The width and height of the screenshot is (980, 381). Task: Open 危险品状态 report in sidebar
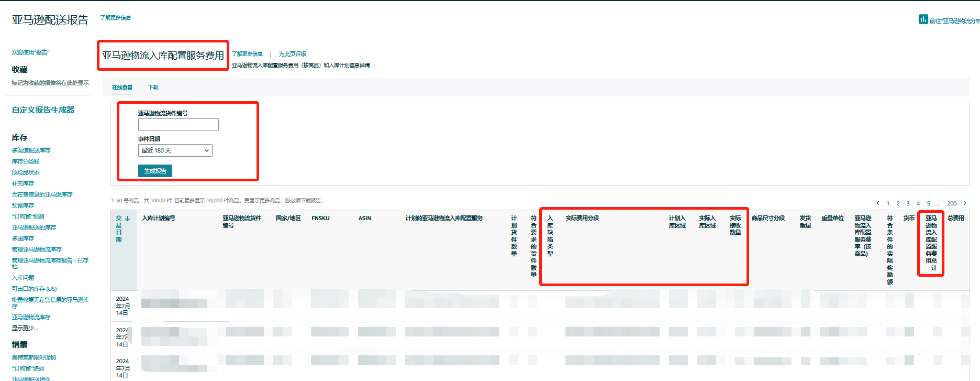(x=26, y=172)
